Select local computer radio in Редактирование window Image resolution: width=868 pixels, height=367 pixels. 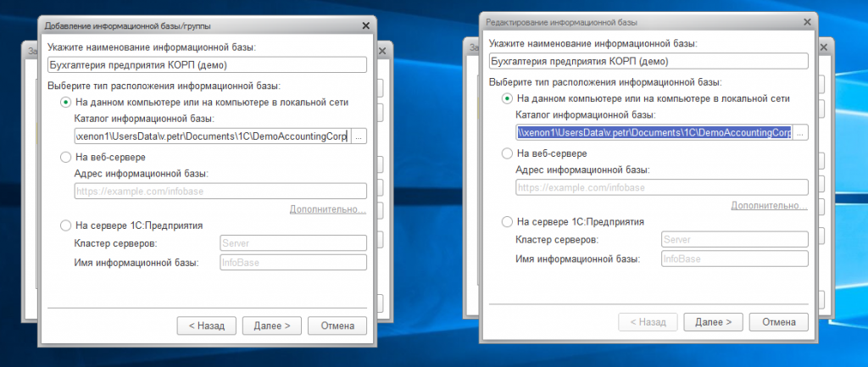click(507, 98)
